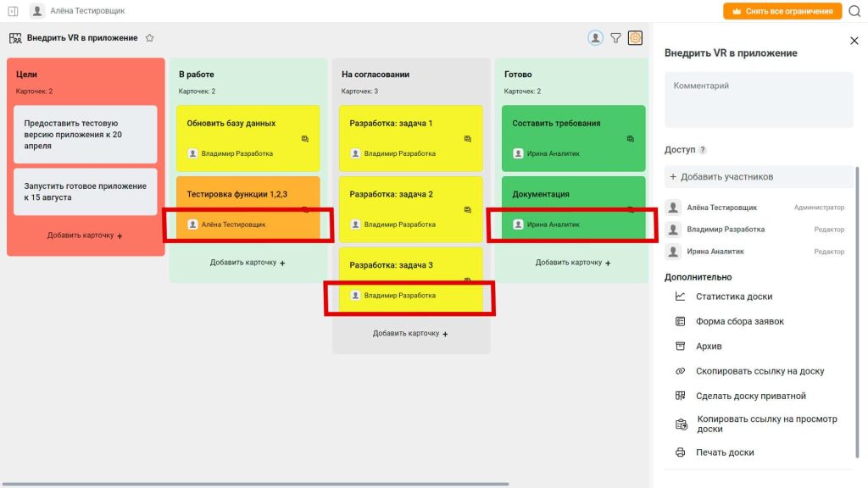
Task: Expand 'Добавить участников' field
Action: click(x=759, y=177)
